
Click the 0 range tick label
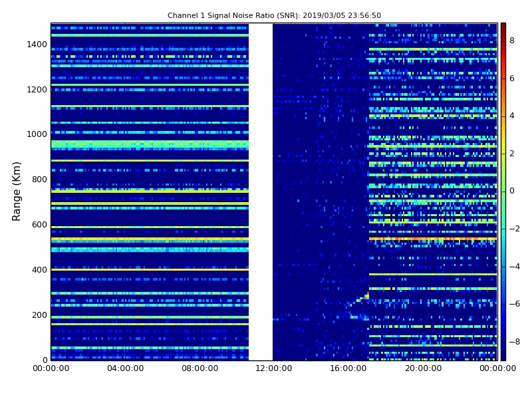click(x=45, y=360)
